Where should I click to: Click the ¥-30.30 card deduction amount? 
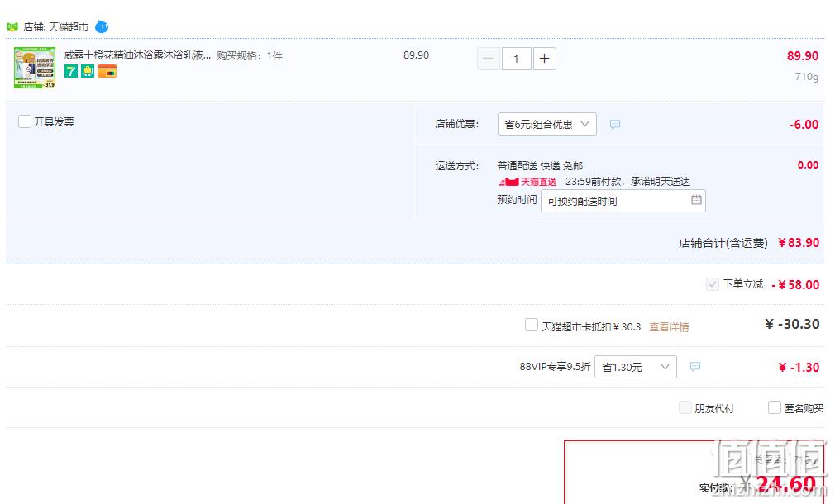[792, 324]
